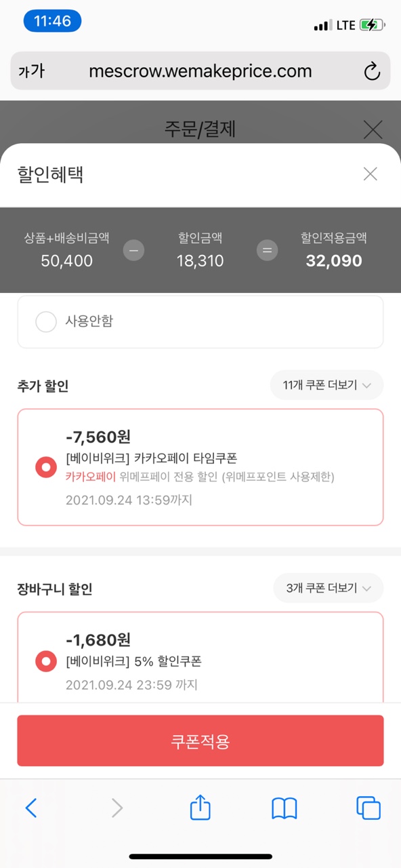
Task: Close the 할인혜택 sheet with the X
Action: (370, 174)
